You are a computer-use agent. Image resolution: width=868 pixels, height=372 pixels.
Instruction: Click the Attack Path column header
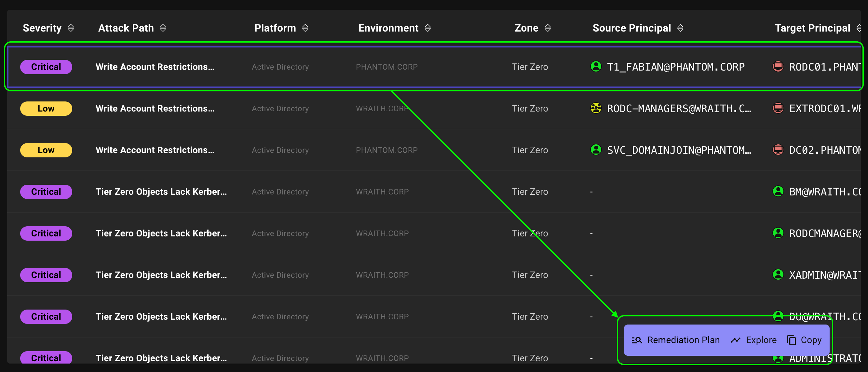click(126, 28)
